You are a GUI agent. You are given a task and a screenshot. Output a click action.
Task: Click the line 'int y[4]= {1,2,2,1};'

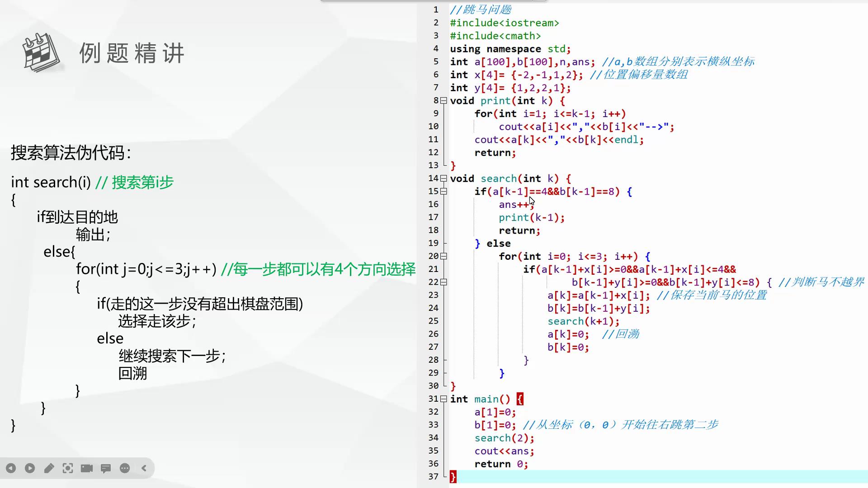click(510, 88)
